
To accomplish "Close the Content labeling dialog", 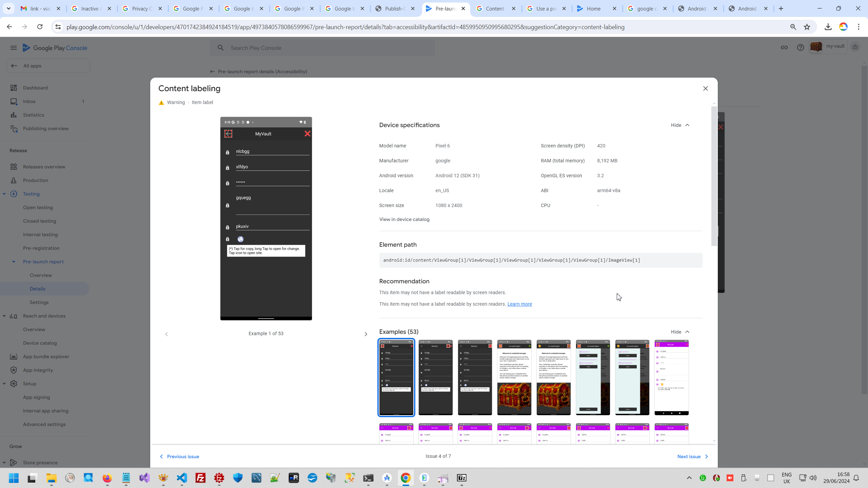I will click(705, 88).
